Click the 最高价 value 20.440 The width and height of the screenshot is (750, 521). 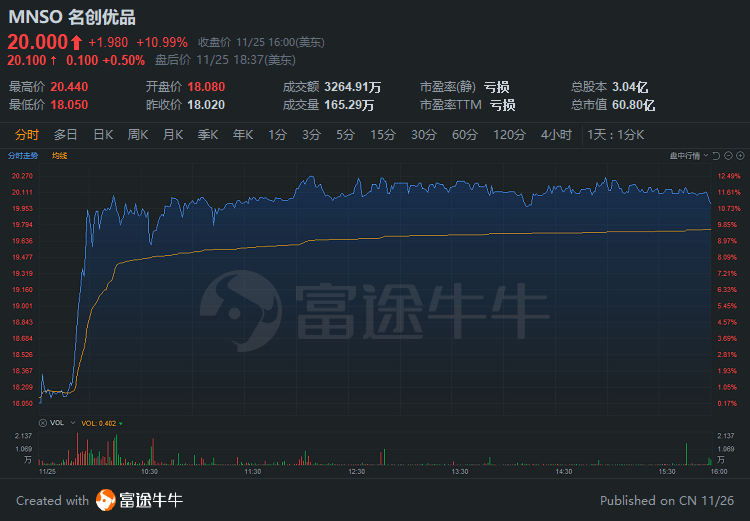(69, 87)
